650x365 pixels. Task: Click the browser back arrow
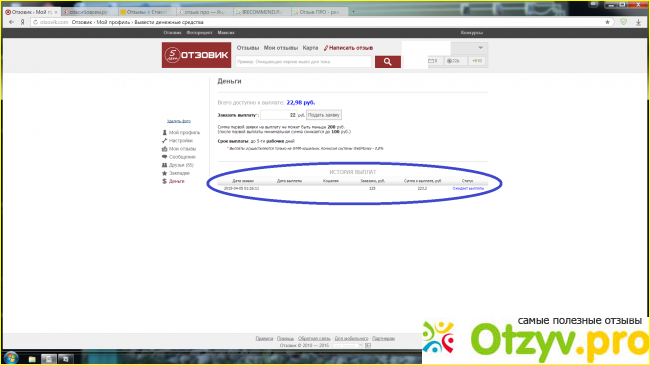[11, 22]
